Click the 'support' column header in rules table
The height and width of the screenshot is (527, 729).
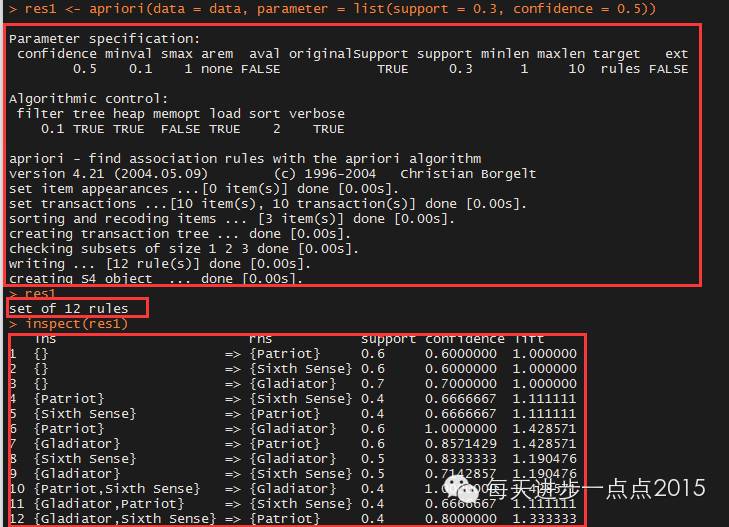pyautogui.click(x=388, y=339)
